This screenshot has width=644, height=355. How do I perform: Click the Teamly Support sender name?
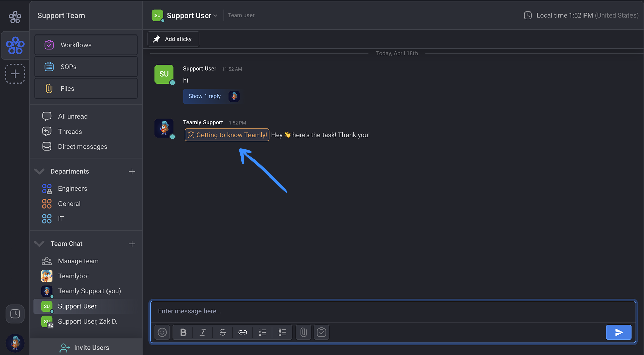click(x=203, y=122)
